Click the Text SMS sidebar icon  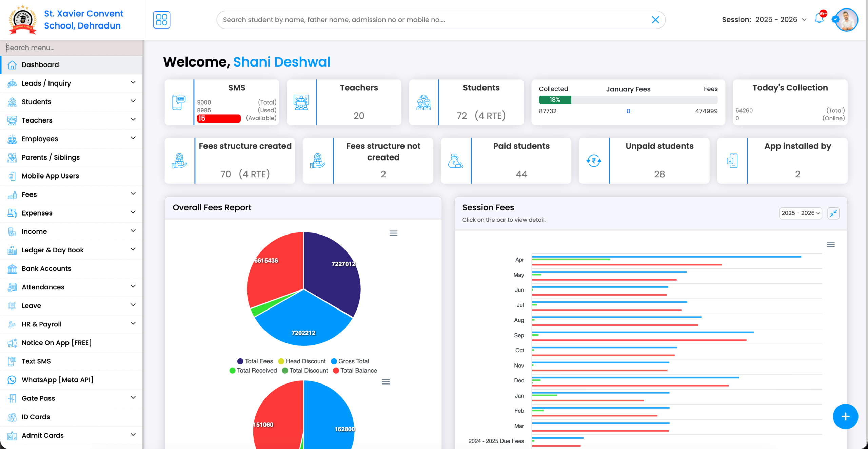tap(12, 361)
